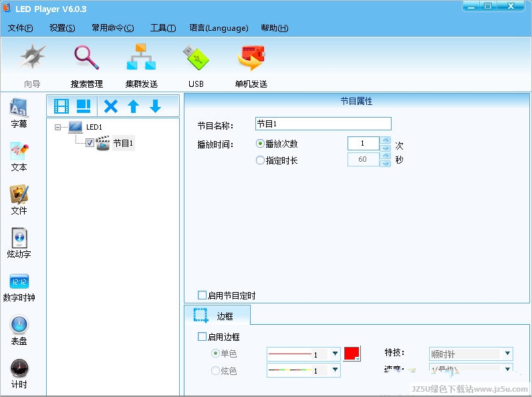Select the 节目1 tree label

point(123,143)
